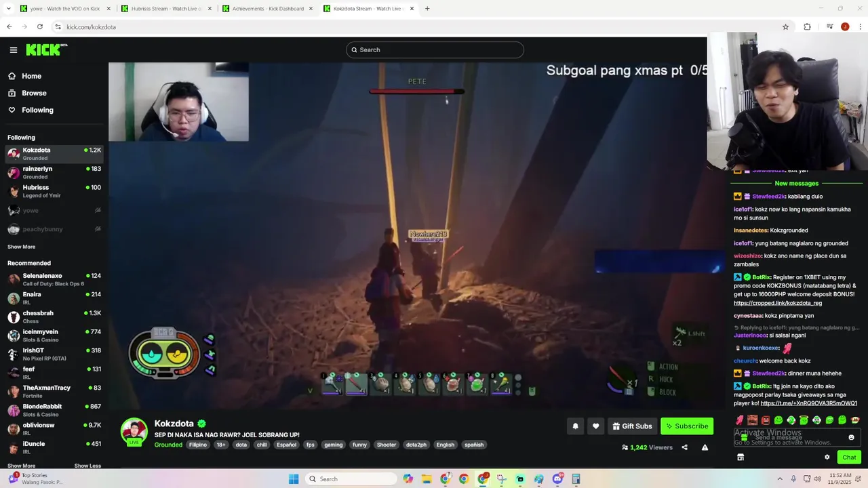This screenshot has height=488, width=868.
Task: Switch to Achievements Kick Dashboard tab
Action: [x=268, y=9]
